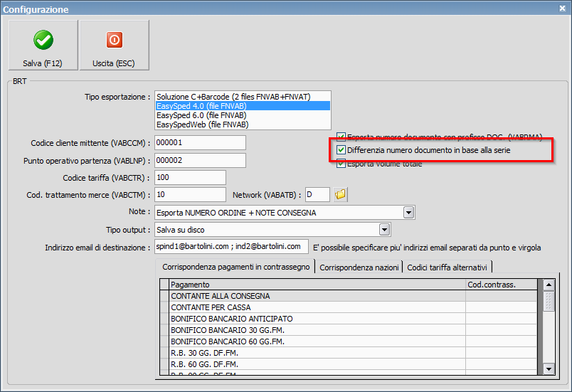Viewport: 572px width, 392px height.
Task: Click the Punto operativo partenza field
Action: [x=200, y=160]
